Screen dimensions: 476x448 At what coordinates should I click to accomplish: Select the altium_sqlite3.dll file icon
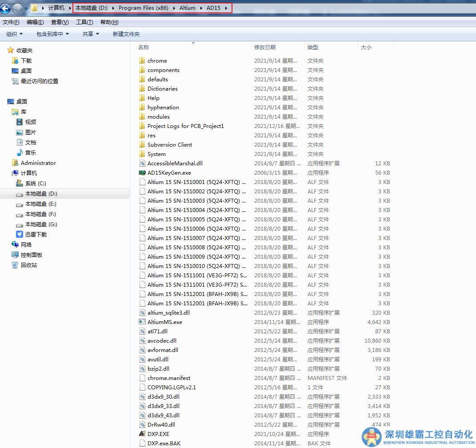click(x=142, y=313)
